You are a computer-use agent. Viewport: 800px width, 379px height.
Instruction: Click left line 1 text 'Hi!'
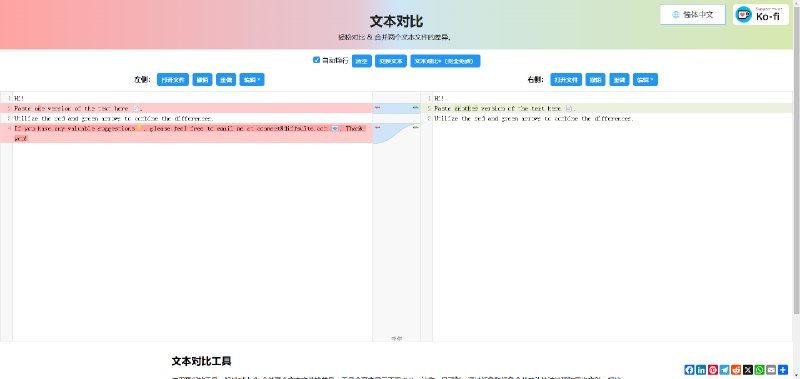(x=19, y=98)
